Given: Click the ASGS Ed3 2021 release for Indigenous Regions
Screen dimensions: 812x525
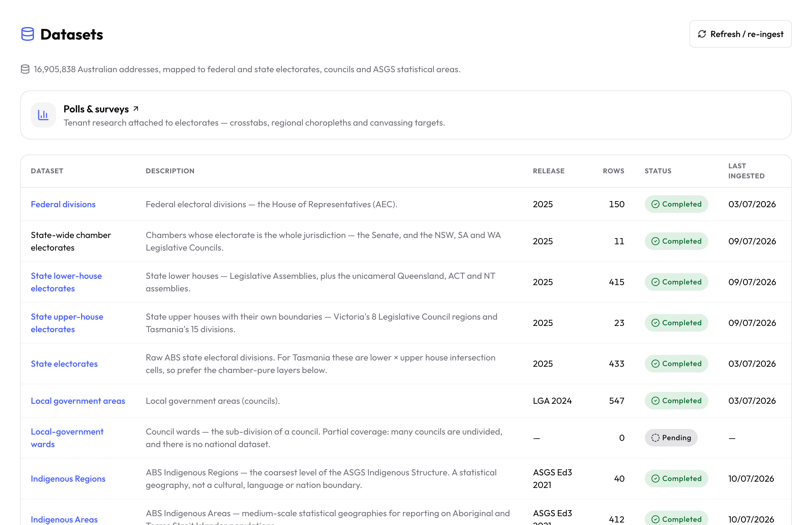Looking at the screenshot, I should 552,479.
